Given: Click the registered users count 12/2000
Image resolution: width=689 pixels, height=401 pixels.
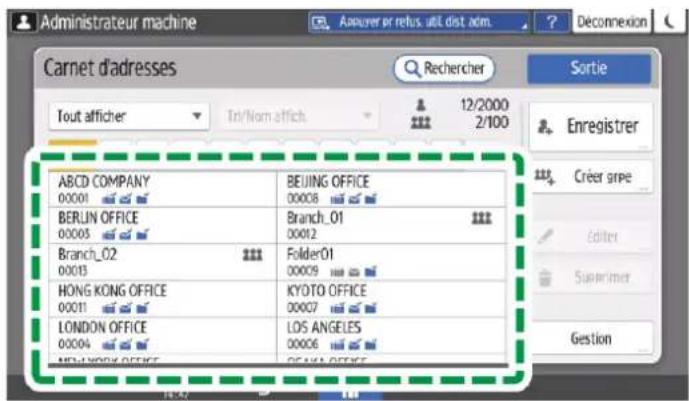Looking at the screenshot, I should pos(484,105).
